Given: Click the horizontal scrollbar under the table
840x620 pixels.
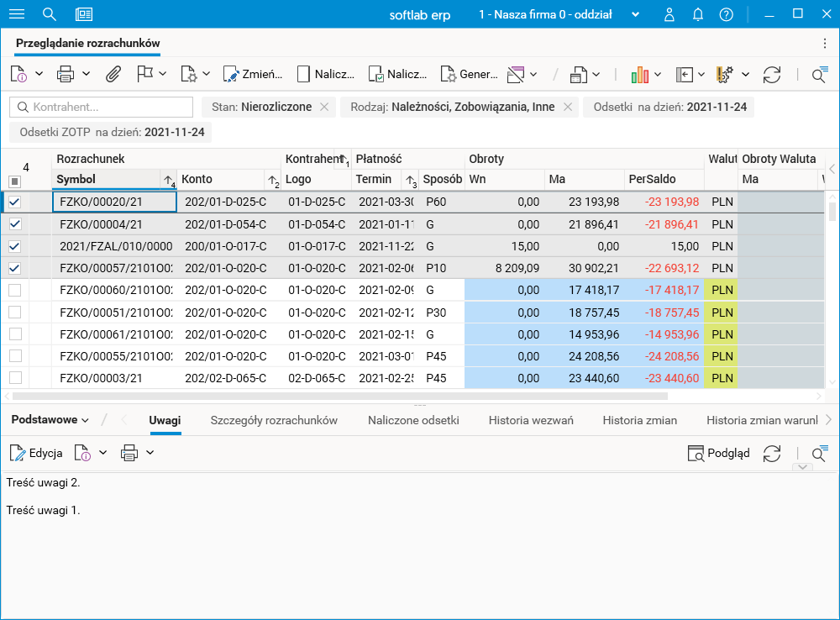Looking at the screenshot, I should click(x=336, y=396).
